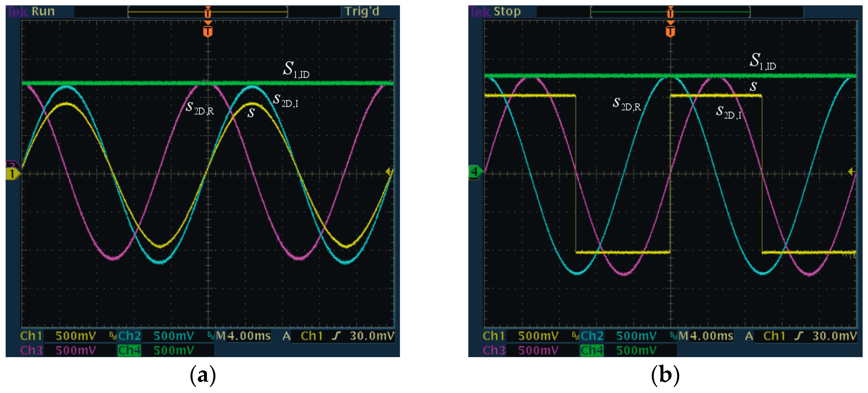Click the Trig'd status label at the top of the left scope

[x=362, y=12]
